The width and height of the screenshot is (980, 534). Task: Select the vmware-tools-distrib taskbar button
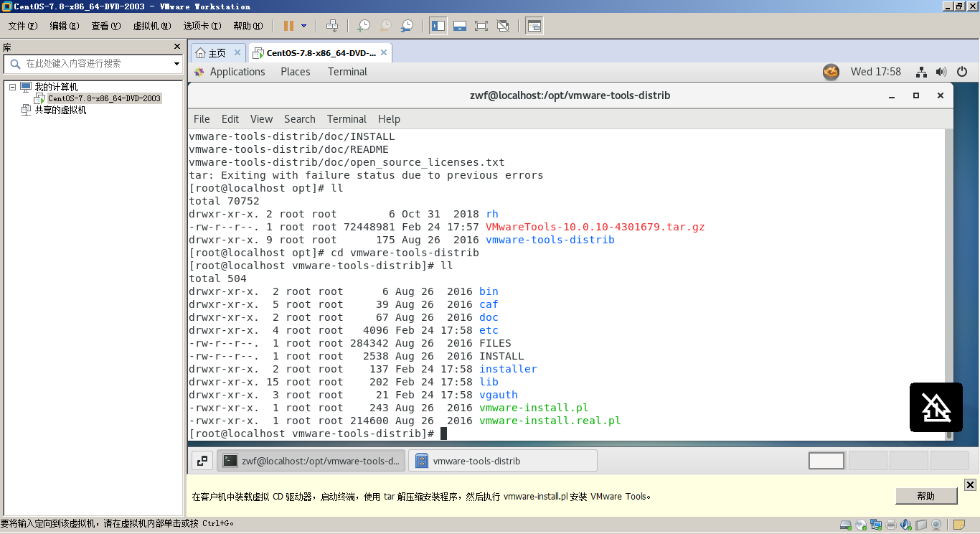502,461
